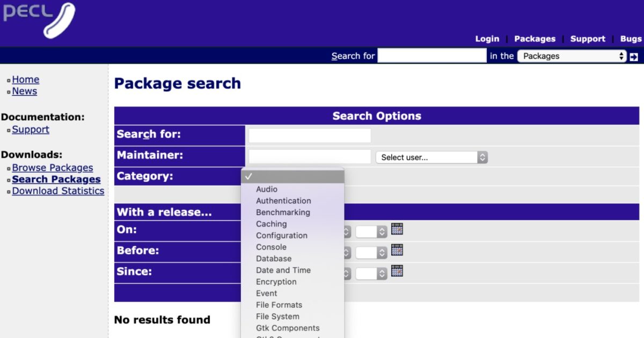Click the Home sidebar link
This screenshot has height=338, width=644.
pos(26,80)
